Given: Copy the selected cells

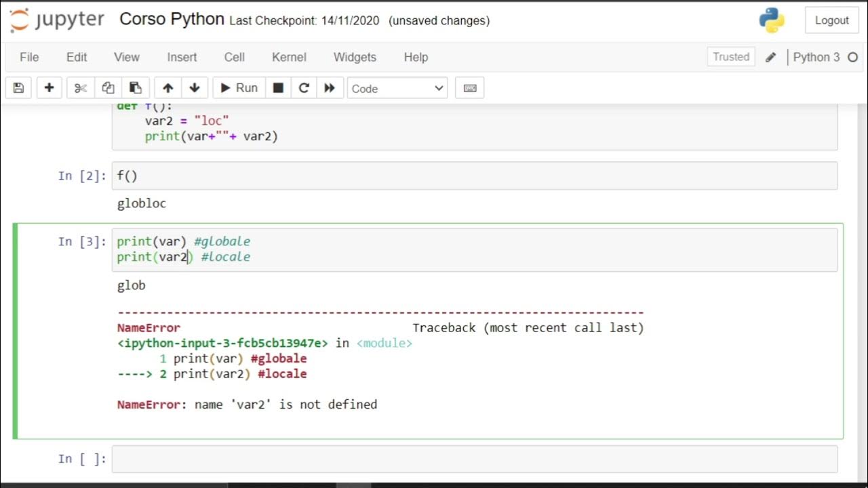Looking at the screenshot, I should click(x=108, y=88).
